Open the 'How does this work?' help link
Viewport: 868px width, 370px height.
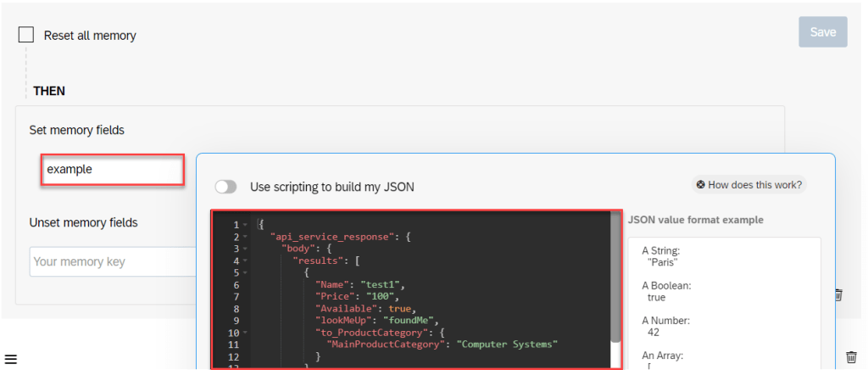(748, 185)
